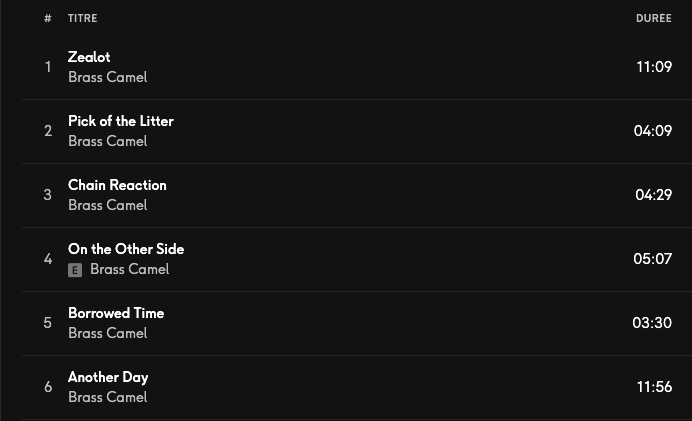
Task: Click the 11:56 duration of Another Day
Action: pos(654,387)
